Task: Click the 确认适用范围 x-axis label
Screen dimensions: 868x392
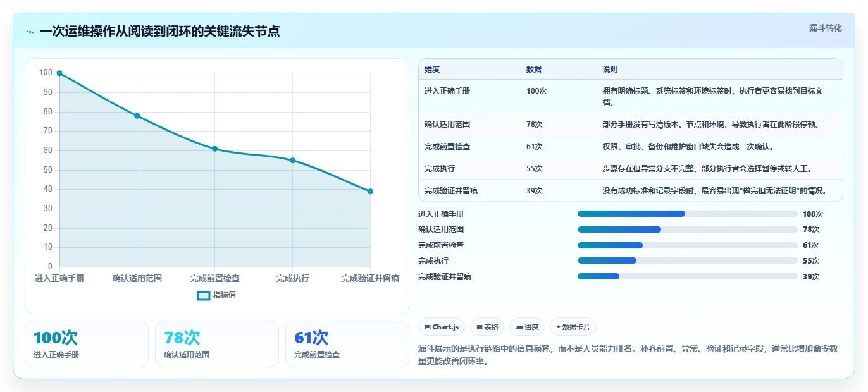Action: click(137, 278)
